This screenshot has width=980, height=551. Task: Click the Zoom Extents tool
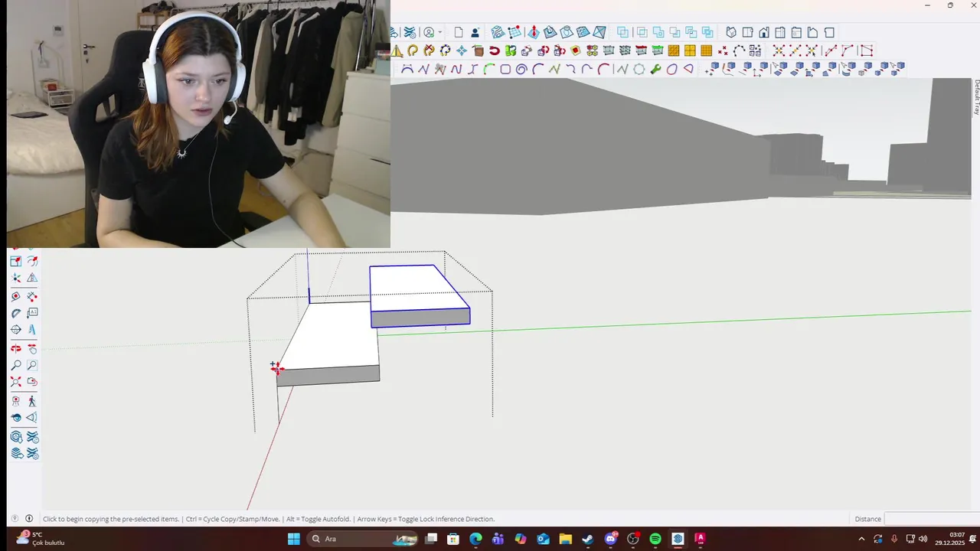click(15, 382)
